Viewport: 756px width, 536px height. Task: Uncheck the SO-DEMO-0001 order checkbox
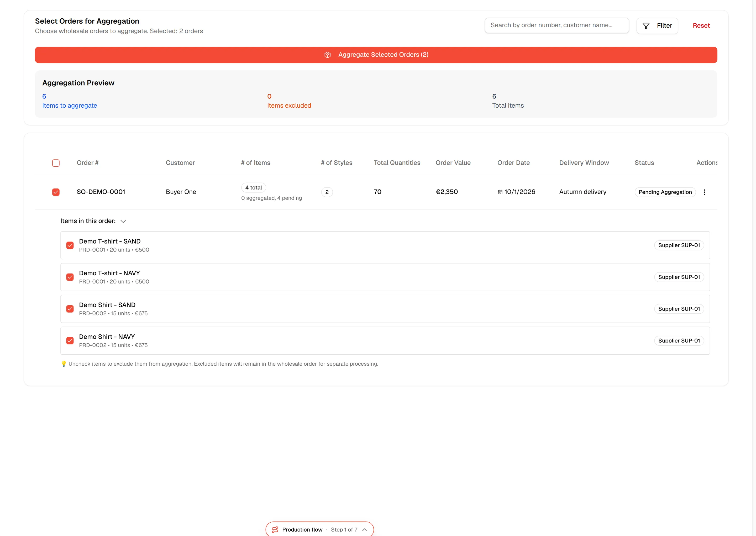[56, 192]
